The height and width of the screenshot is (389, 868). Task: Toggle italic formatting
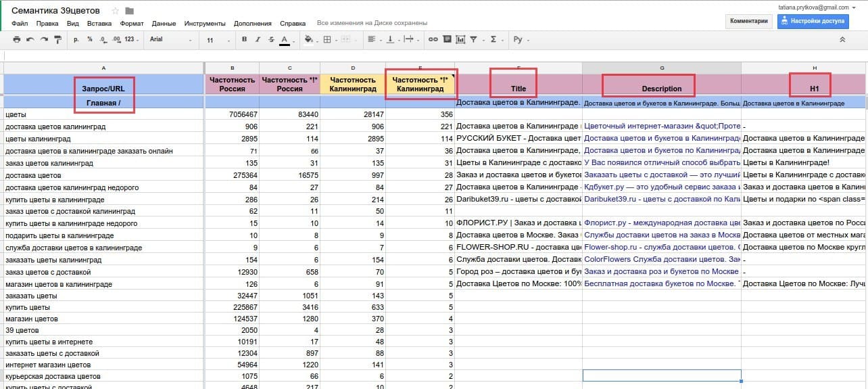point(258,40)
